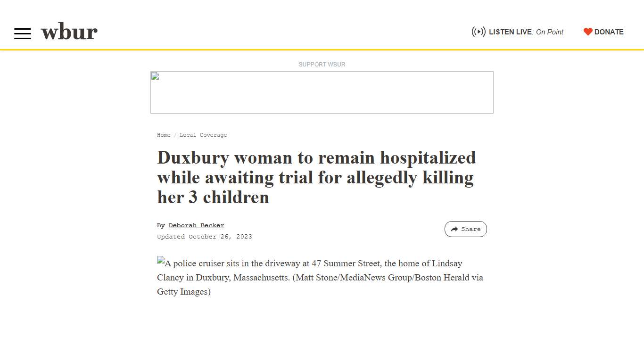Open the Share options
The width and height of the screenshot is (644, 362).
coord(466,229)
